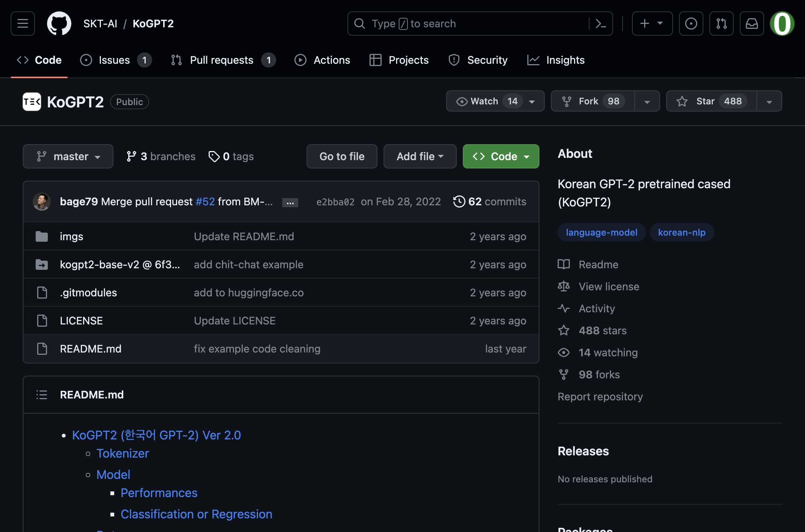This screenshot has height=532, width=805.
Task: Open the Model readme anchor link
Action: tap(113, 475)
